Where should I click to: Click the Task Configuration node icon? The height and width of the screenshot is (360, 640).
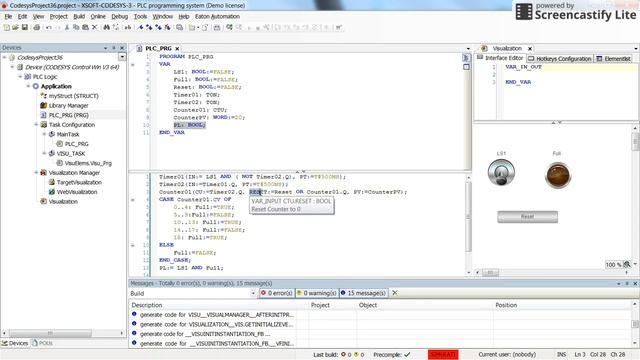coord(44,124)
